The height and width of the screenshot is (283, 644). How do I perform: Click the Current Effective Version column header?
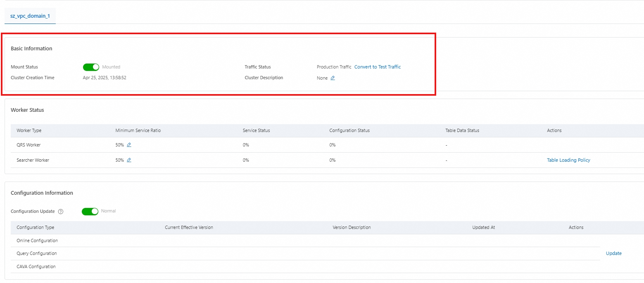[x=189, y=227]
